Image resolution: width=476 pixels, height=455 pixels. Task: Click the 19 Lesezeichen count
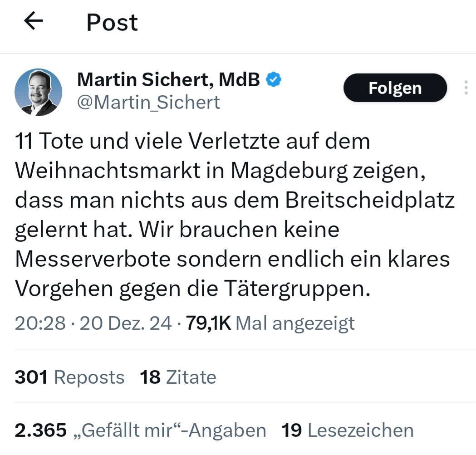[x=348, y=431]
